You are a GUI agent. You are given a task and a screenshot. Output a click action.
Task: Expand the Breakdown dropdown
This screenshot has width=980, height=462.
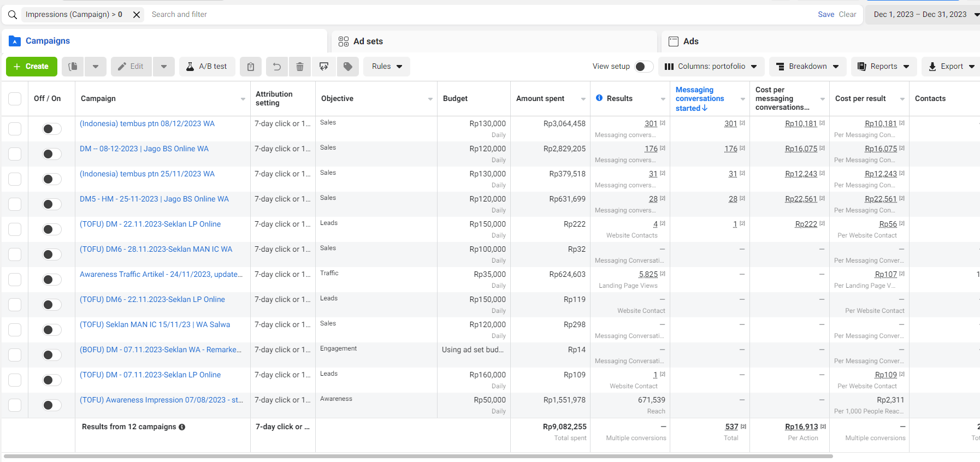coord(807,67)
